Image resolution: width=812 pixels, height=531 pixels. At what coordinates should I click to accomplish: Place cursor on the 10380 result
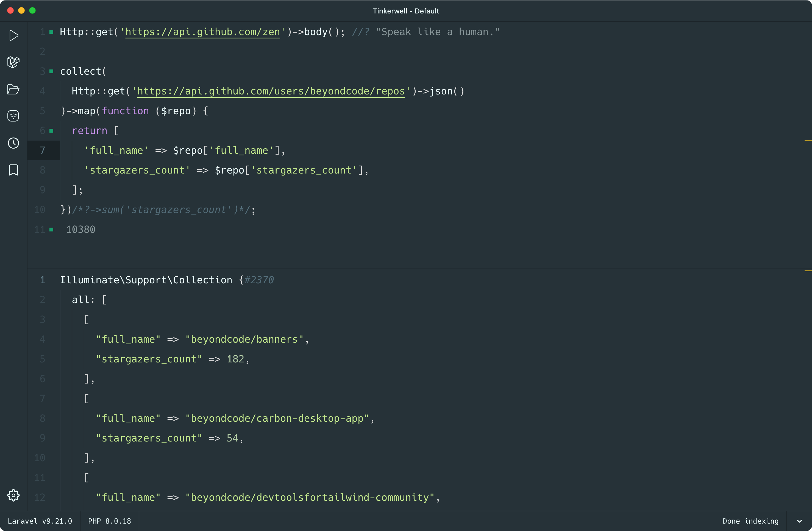coord(80,230)
